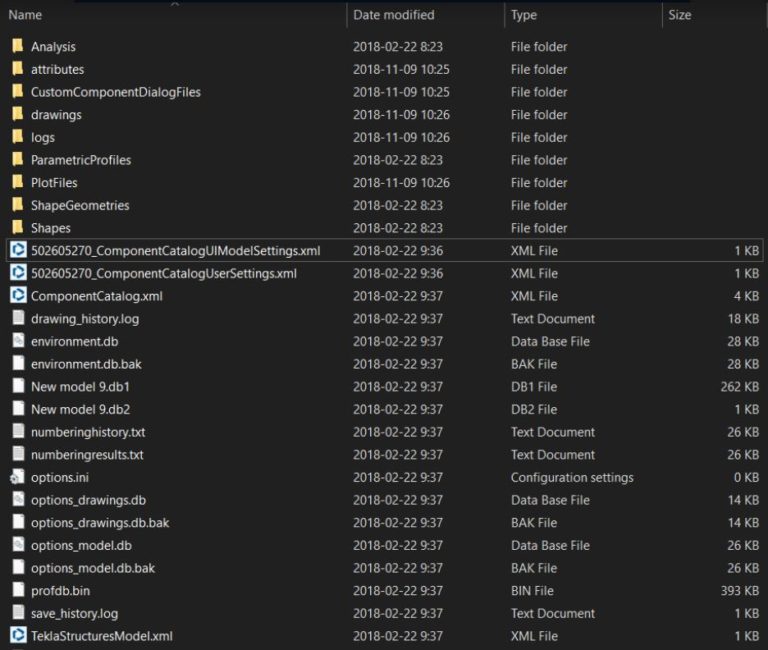Click the 502605270_ComponentCatalogUserSettings.xml icon

click(x=18, y=273)
